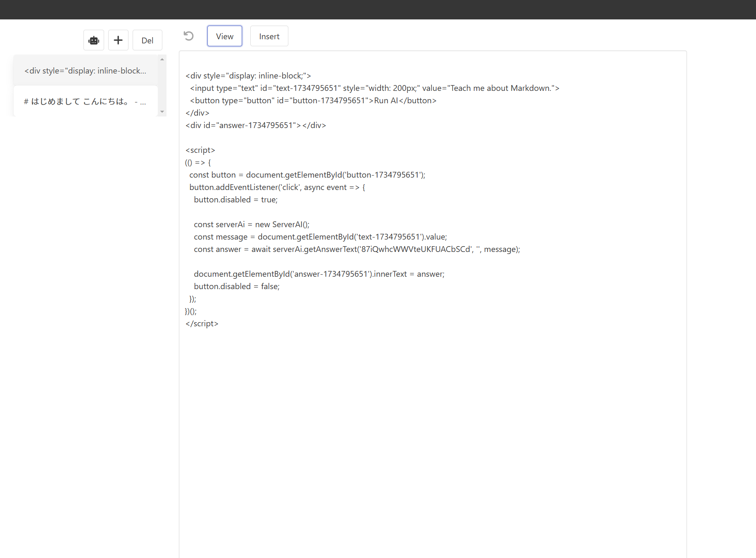Screen dimensions: 756x558
Task: Click the 'button.disabled = false;' line
Action: tap(237, 286)
